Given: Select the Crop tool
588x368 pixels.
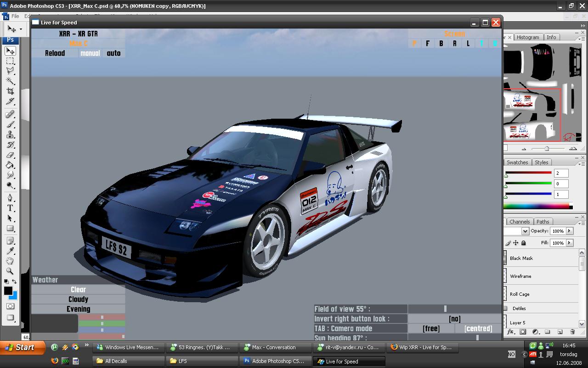Looking at the screenshot, I should (x=10, y=91).
